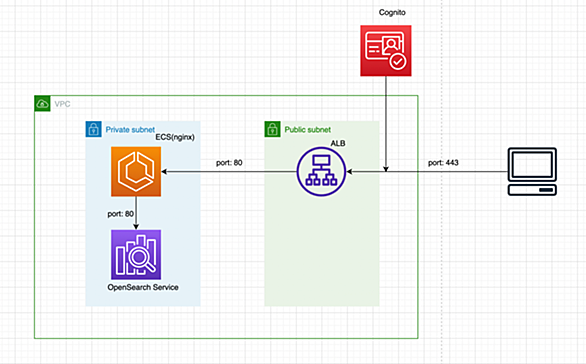586x364 pixels.
Task: Select the red Cognito icon
Action: pyautogui.click(x=386, y=51)
